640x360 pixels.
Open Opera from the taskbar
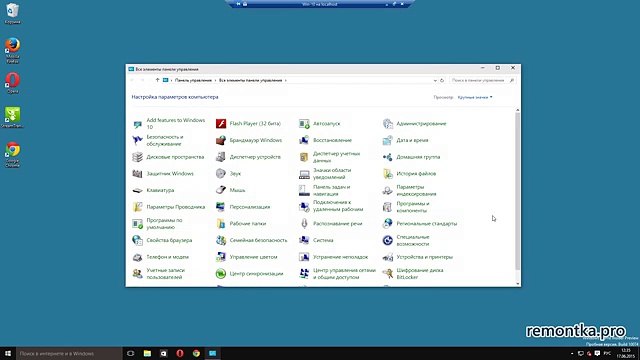click(180, 353)
